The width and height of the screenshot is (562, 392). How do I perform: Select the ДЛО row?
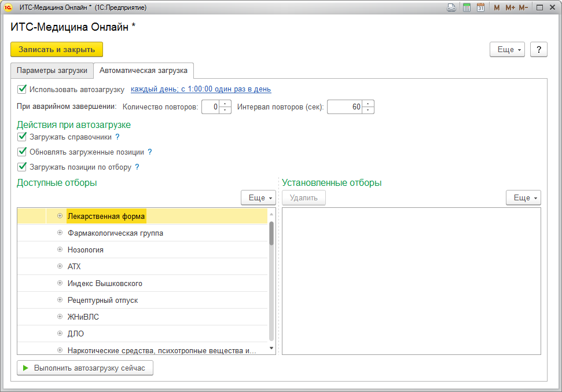(x=142, y=333)
